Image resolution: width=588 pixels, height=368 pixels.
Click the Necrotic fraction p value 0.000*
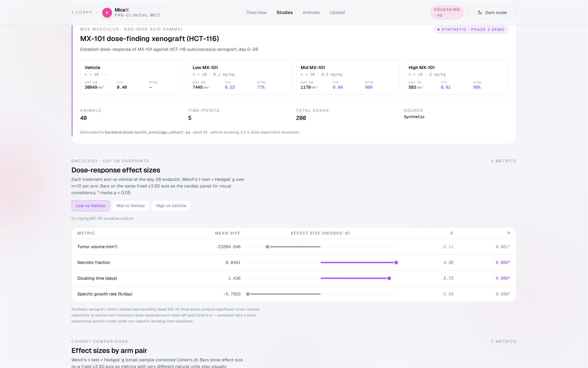coord(503,263)
